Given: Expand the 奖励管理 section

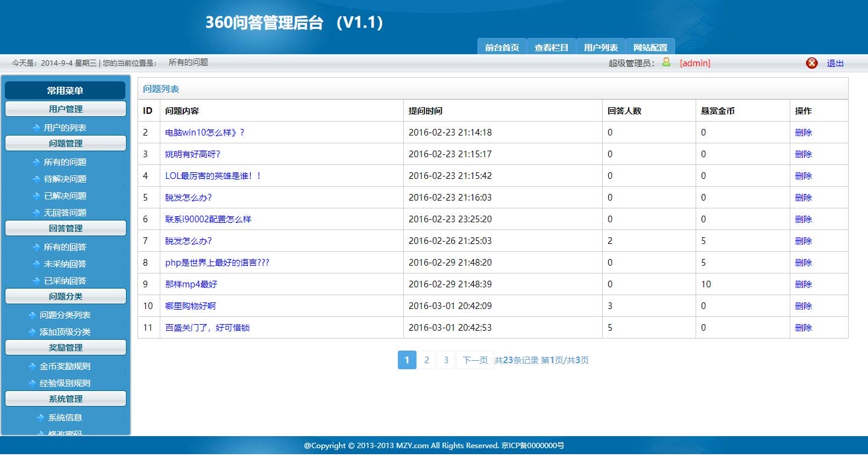Looking at the screenshot, I should 66,347.
